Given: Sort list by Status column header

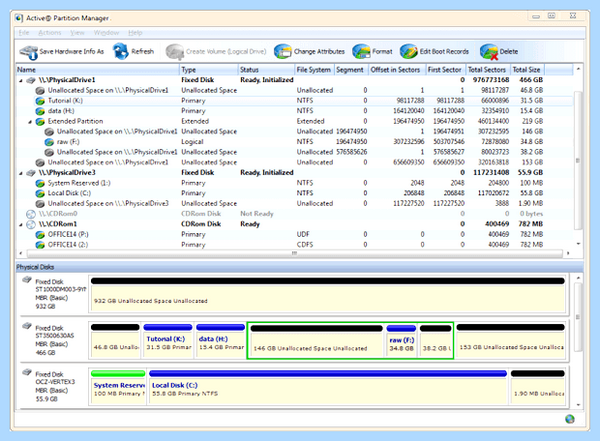Looking at the screenshot, I should 266,70.
